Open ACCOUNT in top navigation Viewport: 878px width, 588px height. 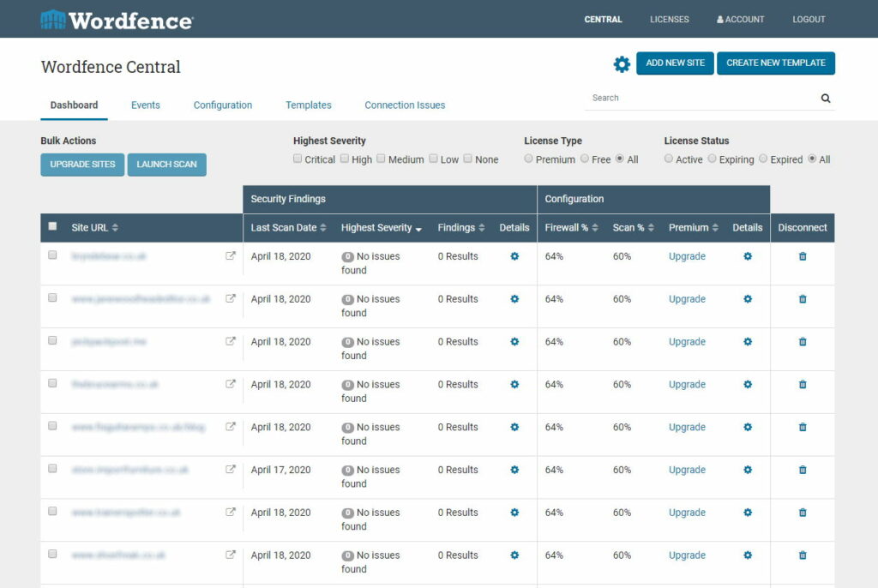[x=740, y=19]
